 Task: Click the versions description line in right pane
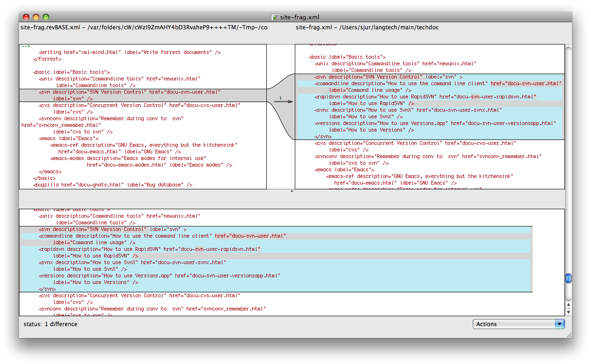(x=436, y=123)
